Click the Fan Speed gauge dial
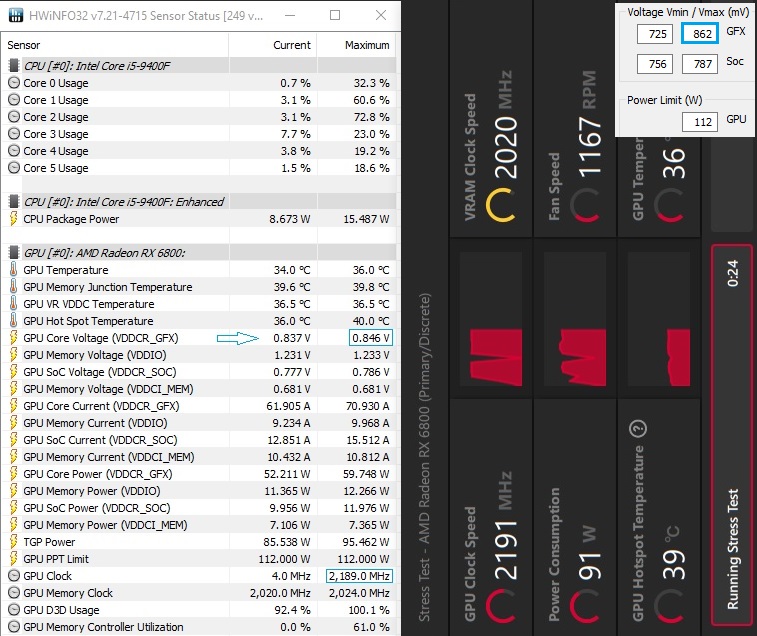Viewport: 757px width, 636px height. pyautogui.click(x=584, y=205)
